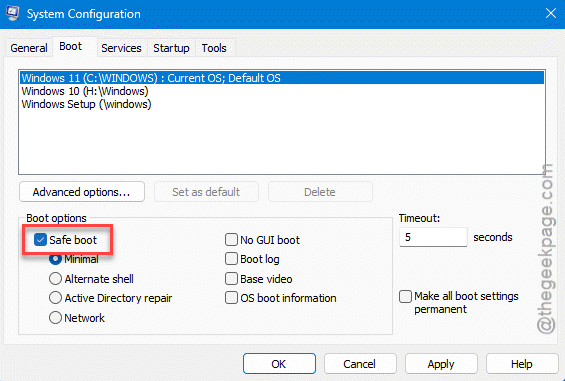565x381 pixels.
Task: Open the Tools tab
Action: [x=214, y=48]
